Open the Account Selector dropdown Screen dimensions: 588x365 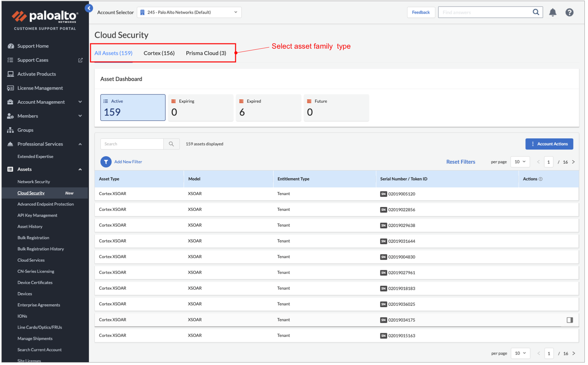pyautogui.click(x=189, y=12)
